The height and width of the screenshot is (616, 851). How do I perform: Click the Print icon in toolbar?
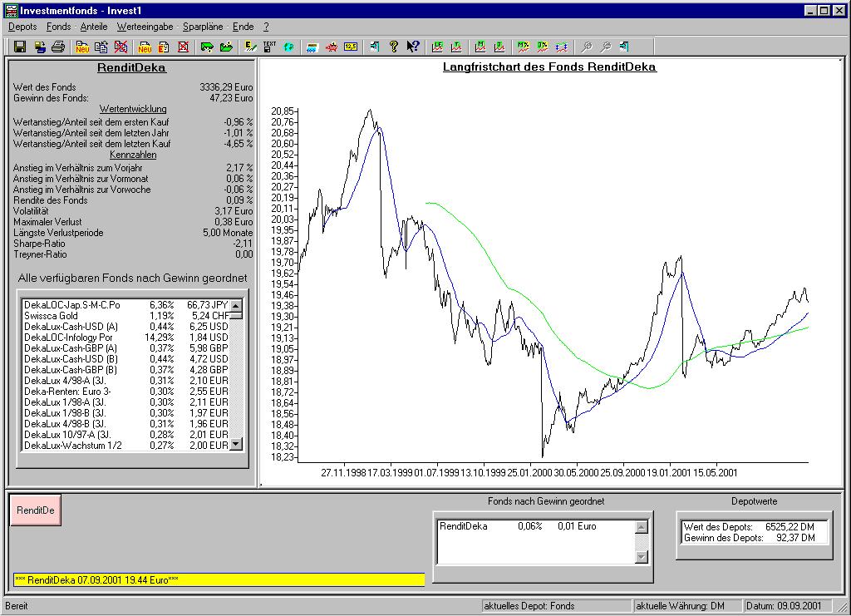tap(58, 47)
